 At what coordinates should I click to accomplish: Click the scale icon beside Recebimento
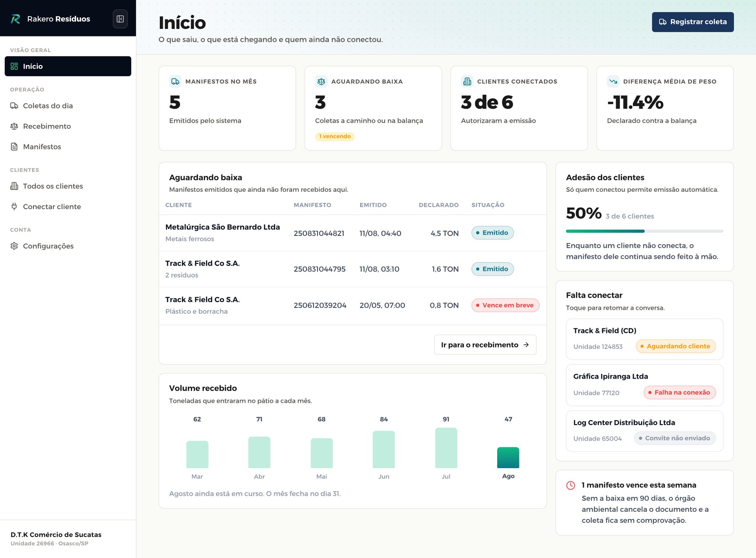point(14,126)
